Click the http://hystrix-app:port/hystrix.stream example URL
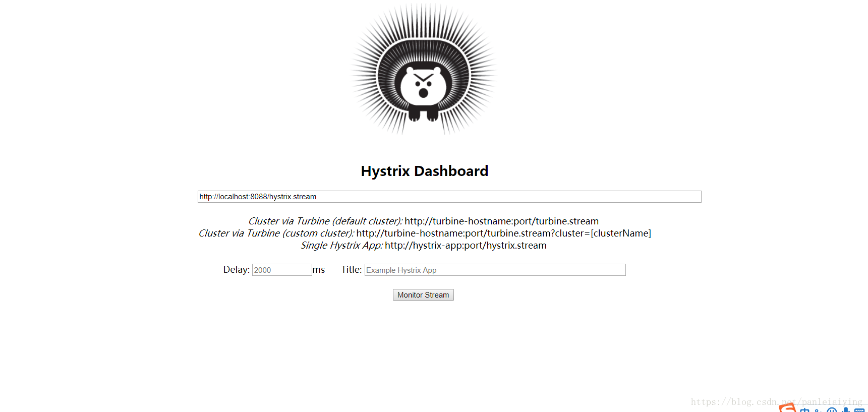This screenshot has width=868, height=412. point(466,245)
